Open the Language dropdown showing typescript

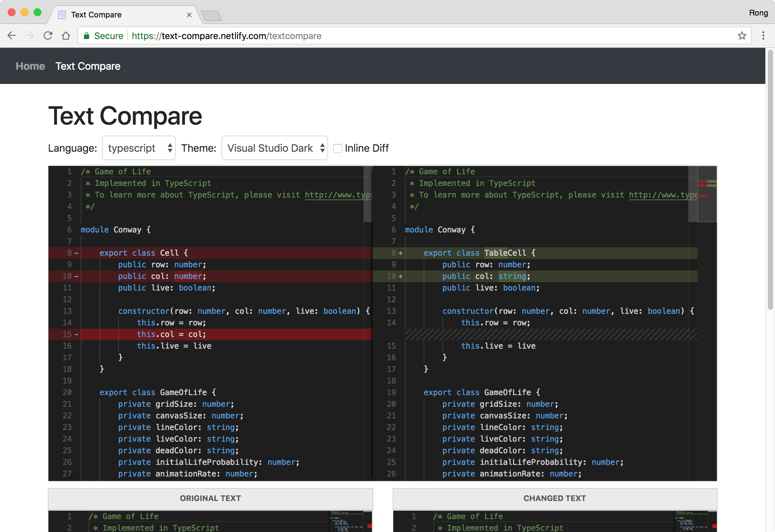pos(139,148)
